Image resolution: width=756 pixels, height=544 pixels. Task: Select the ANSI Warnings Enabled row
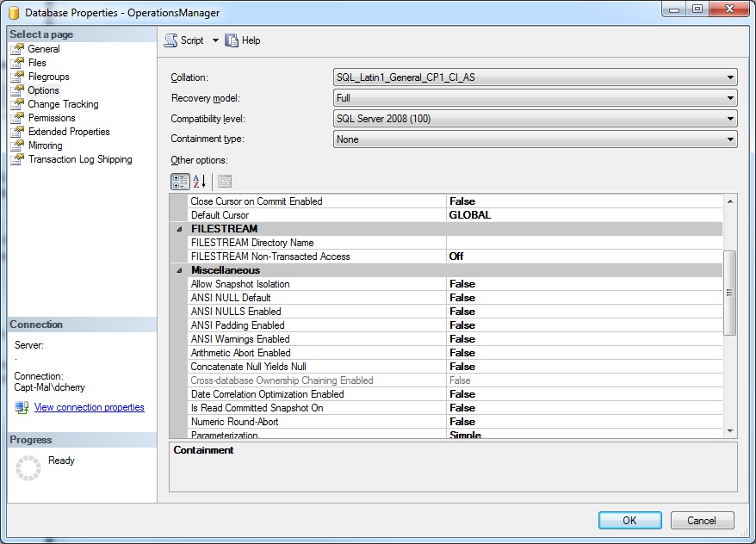[x=455, y=339]
